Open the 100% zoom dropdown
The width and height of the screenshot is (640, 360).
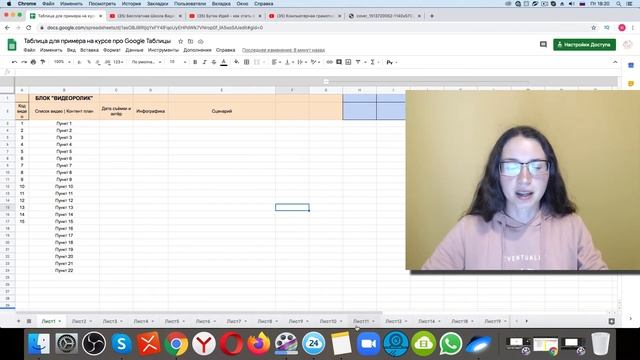(x=62, y=62)
